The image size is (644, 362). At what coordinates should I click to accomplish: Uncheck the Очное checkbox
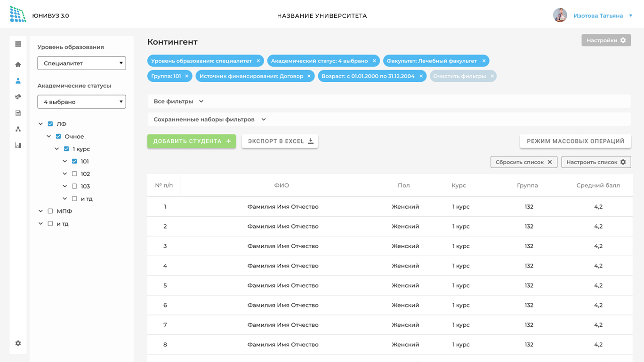[x=58, y=136]
